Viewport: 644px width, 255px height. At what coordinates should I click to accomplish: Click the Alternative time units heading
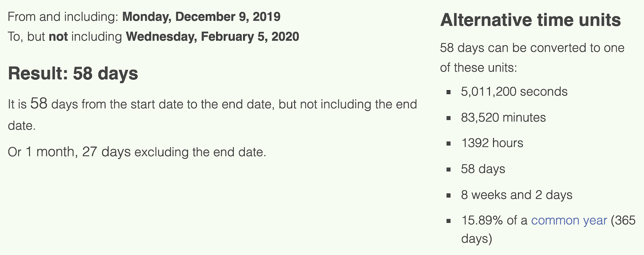[530, 20]
